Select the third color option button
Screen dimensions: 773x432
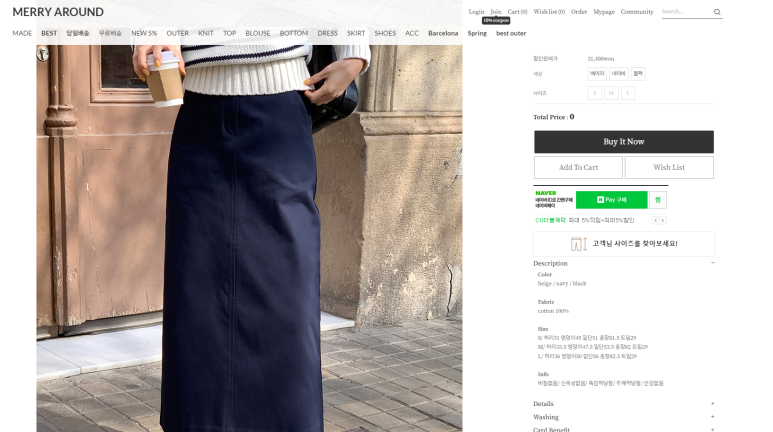638,73
